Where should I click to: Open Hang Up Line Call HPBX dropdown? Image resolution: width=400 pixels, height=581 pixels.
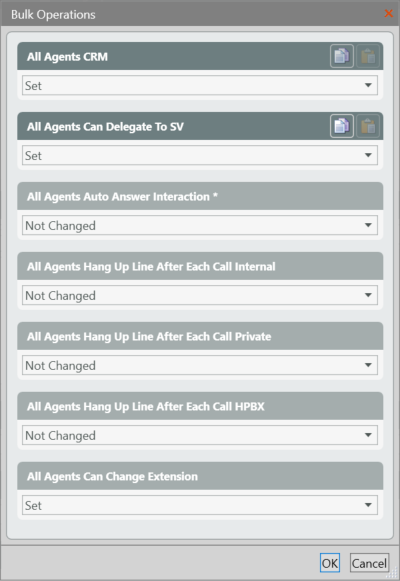point(200,435)
